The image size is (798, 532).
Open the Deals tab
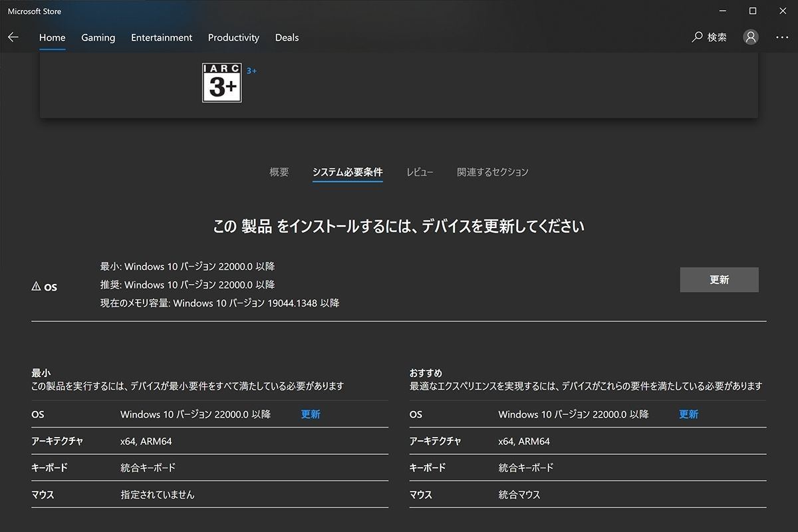point(287,37)
